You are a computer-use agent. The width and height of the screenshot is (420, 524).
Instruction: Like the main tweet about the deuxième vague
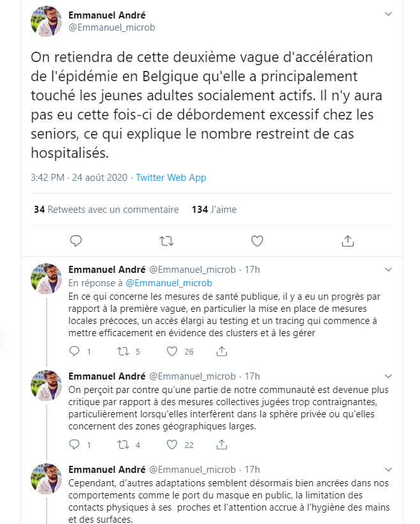pos(257,241)
